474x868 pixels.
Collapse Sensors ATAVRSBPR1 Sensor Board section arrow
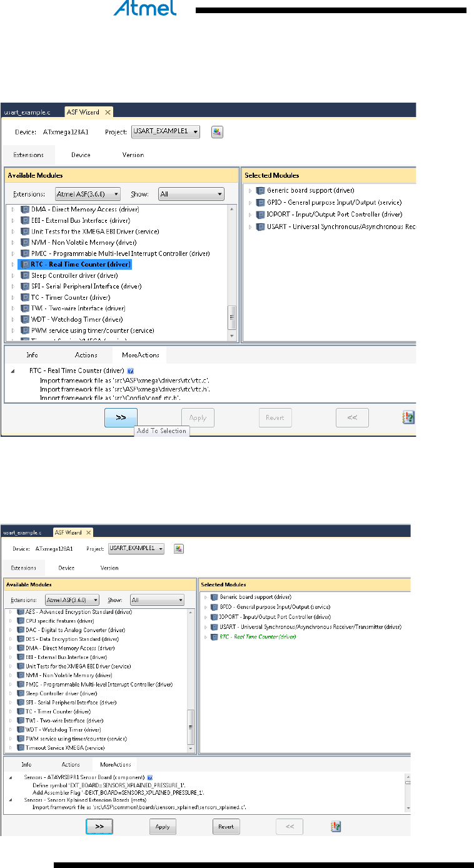pos(11,777)
